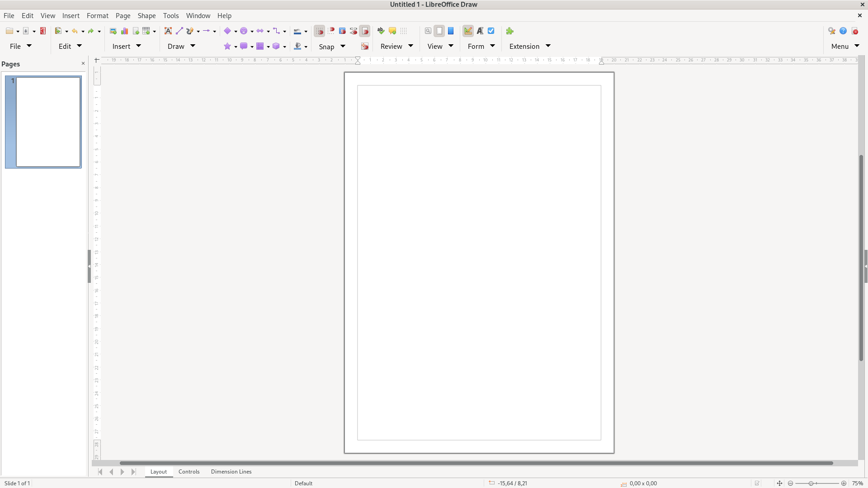Click the blue Help question mark icon
The height and width of the screenshot is (488, 868).
pyautogui.click(x=843, y=31)
